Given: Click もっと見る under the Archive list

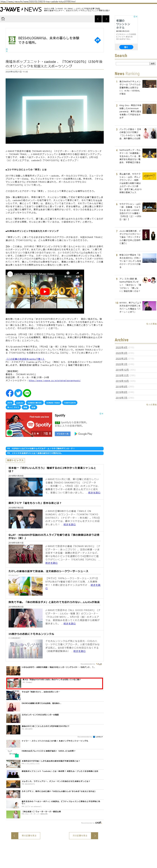Looking at the screenshot, I should [151, 405].
